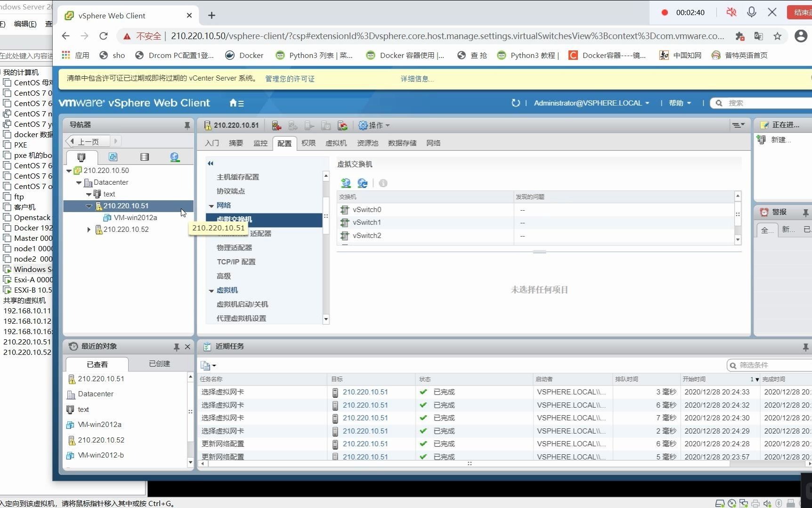Image resolution: width=812 pixels, height=508 pixels.
Task: Switch to the 数据存储 tab
Action: (402, 143)
